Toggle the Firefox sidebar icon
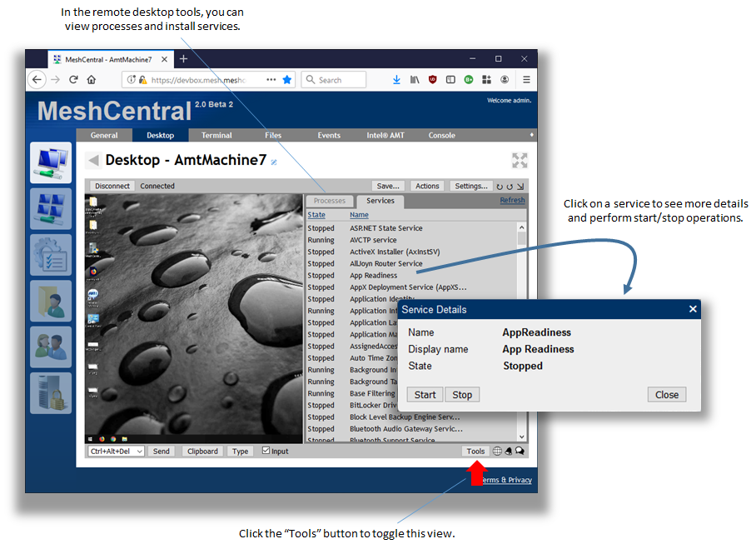Viewport: 756px width, 549px height. click(x=450, y=80)
